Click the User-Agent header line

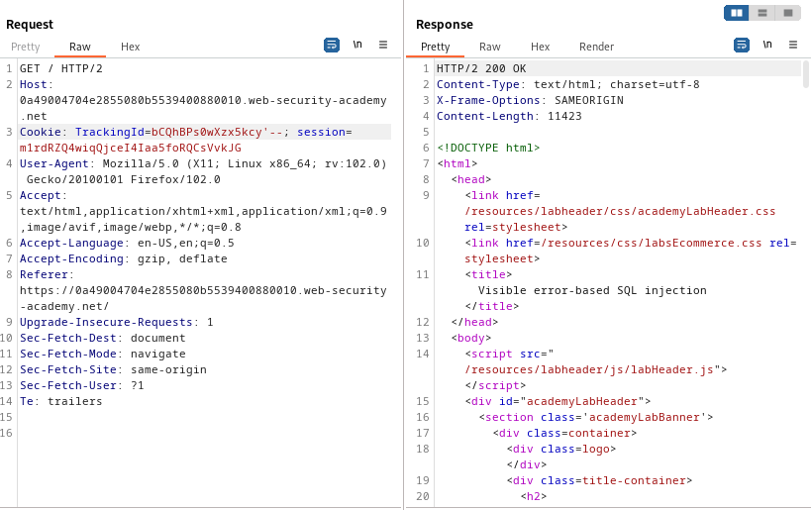click(x=203, y=171)
